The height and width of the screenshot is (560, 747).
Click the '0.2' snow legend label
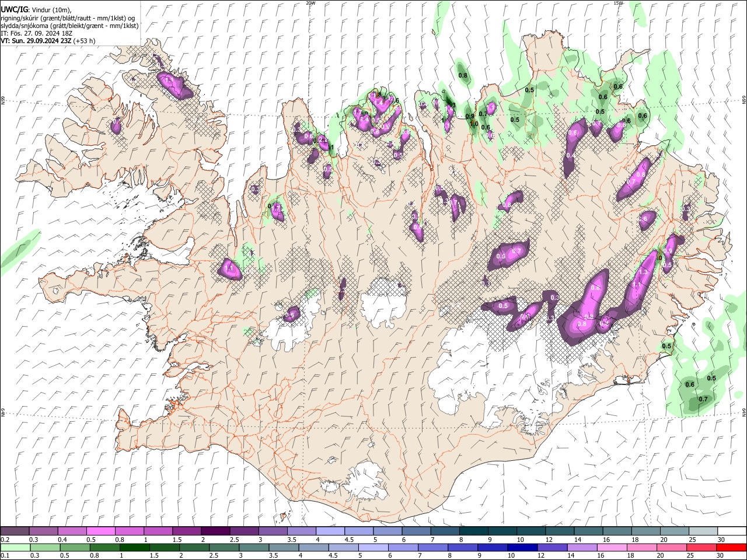click(x=5, y=540)
